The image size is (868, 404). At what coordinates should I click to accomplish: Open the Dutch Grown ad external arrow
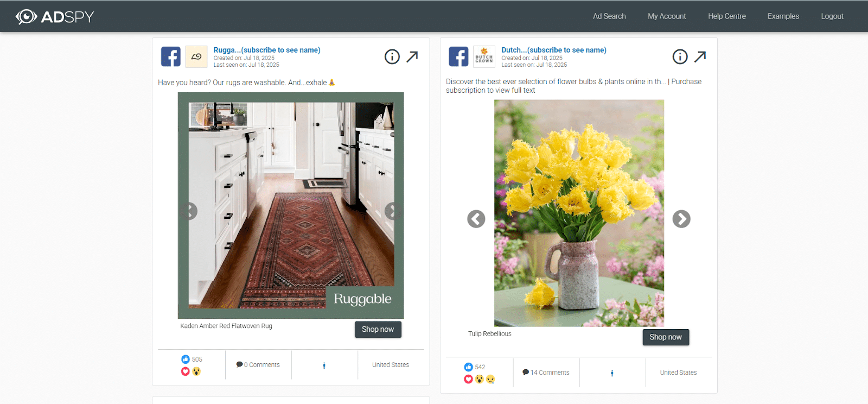[x=700, y=56]
